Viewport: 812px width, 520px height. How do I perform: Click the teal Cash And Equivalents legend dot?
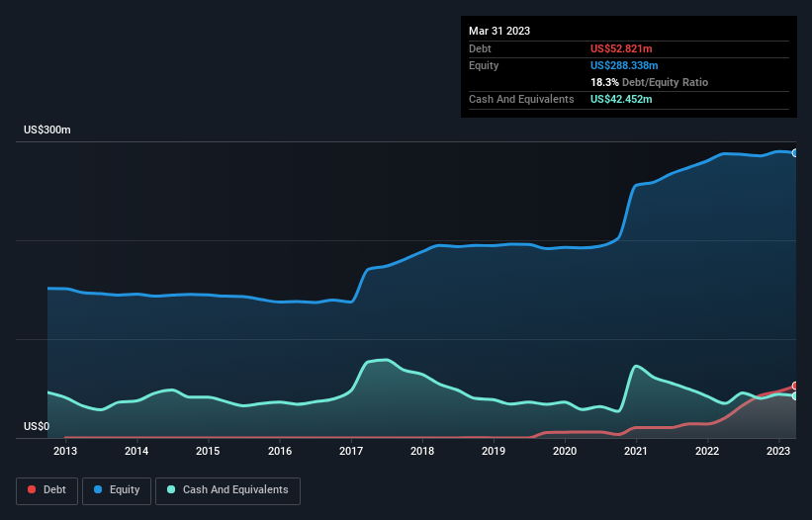171,489
